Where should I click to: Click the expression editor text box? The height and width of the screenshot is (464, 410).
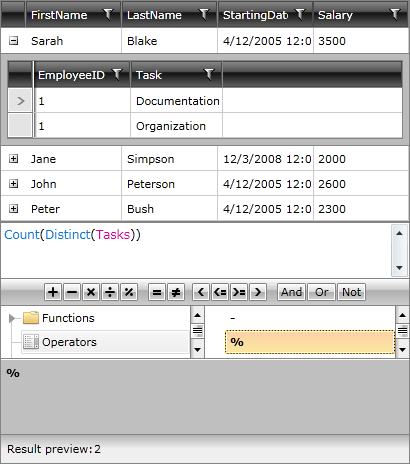[x=196, y=250]
